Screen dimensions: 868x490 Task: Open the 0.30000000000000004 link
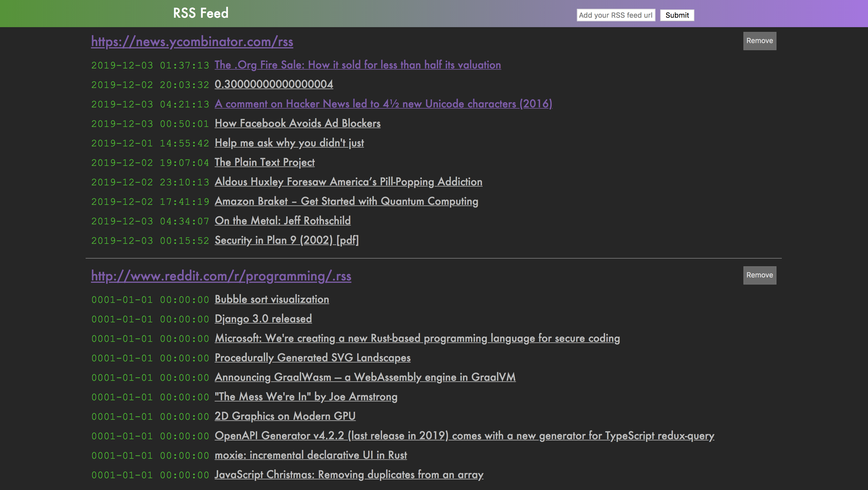(x=274, y=84)
